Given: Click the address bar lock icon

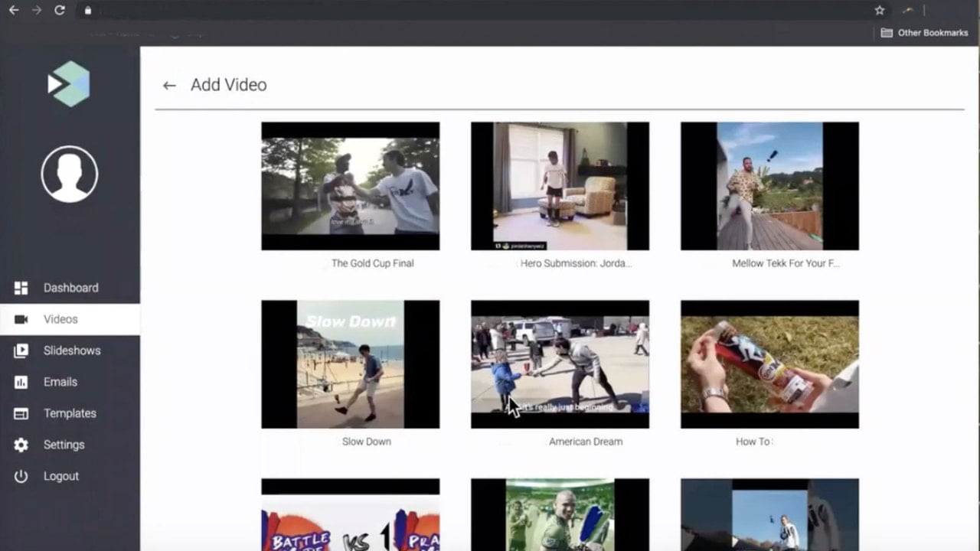Looking at the screenshot, I should [x=87, y=10].
